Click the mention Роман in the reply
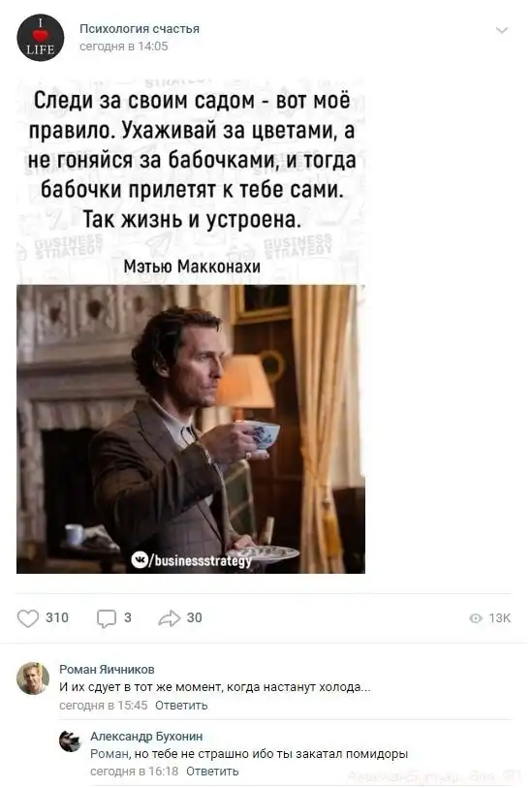 click(110, 754)
